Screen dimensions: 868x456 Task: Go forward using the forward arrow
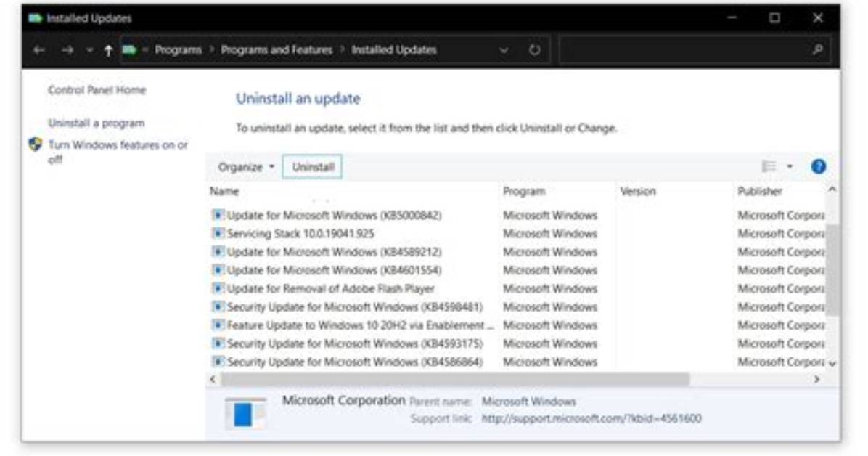(x=67, y=50)
